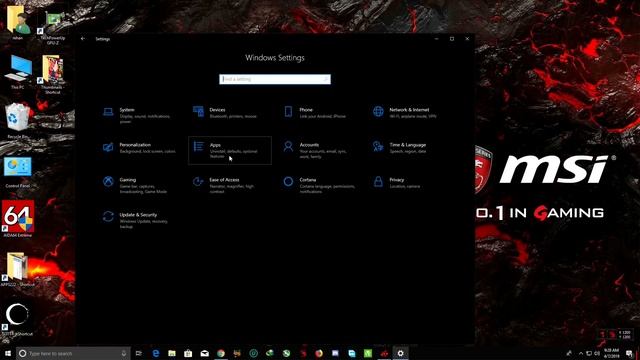
Task: Open the Network & Internet globe icon
Action: [x=378, y=111]
